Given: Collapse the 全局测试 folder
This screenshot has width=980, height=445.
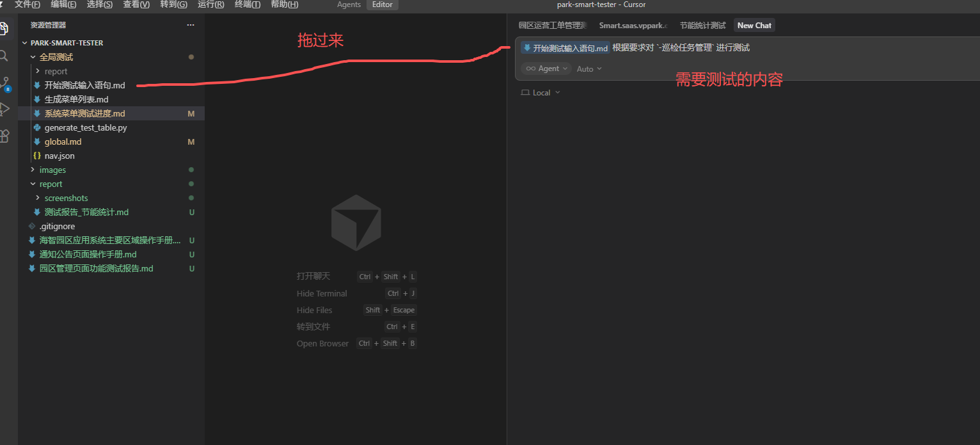Looking at the screenshot, I should tap(56, 58).
